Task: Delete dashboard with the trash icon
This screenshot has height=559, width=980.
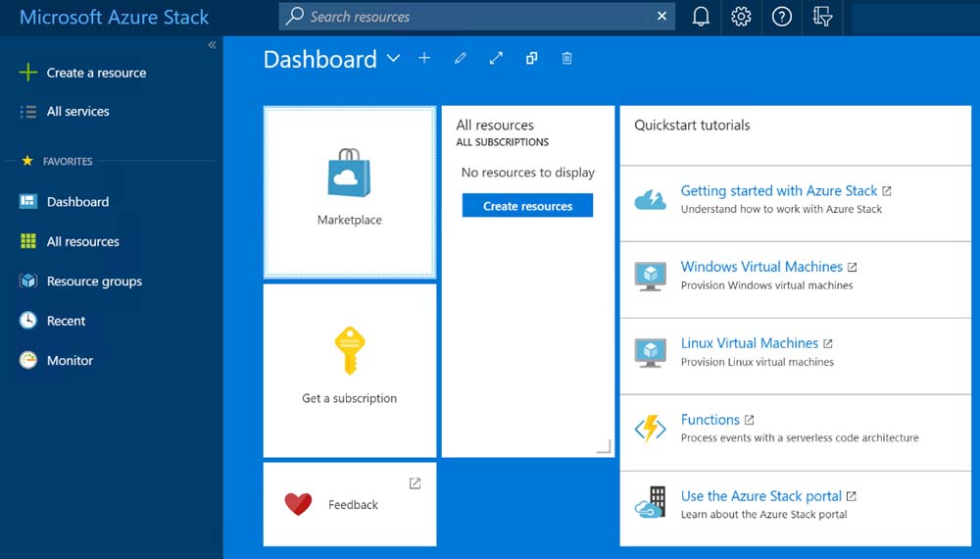Action: (566, 59)
